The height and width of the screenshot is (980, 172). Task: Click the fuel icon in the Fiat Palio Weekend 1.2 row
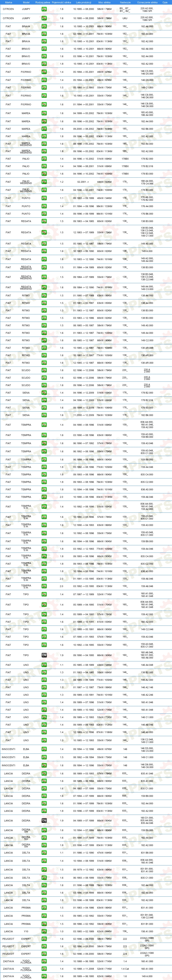coord(44,182)
